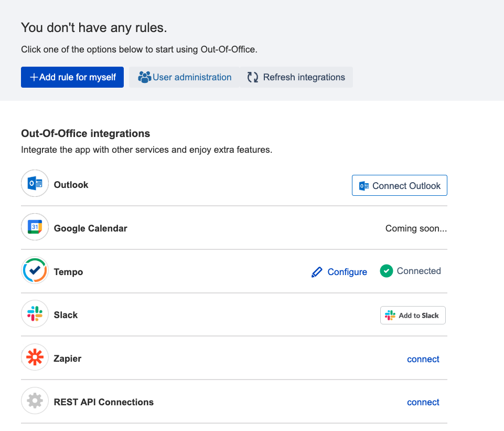Click the refresh arrows icon
504x431 pixels.
tap(253, 77)
